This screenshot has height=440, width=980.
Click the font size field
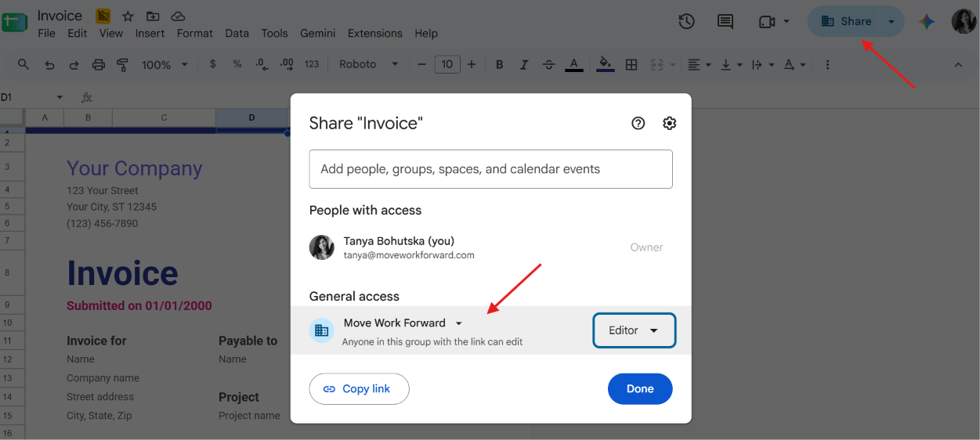[447, 65]
